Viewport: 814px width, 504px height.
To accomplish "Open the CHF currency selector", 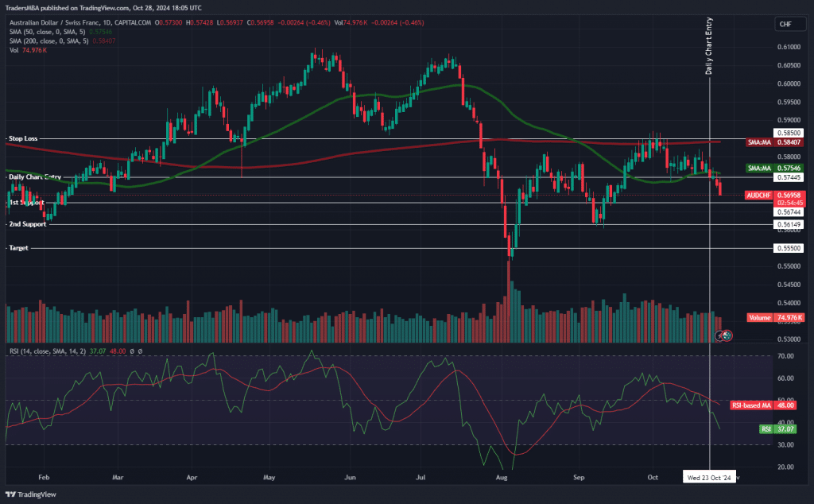I will [x=785, y=25].
